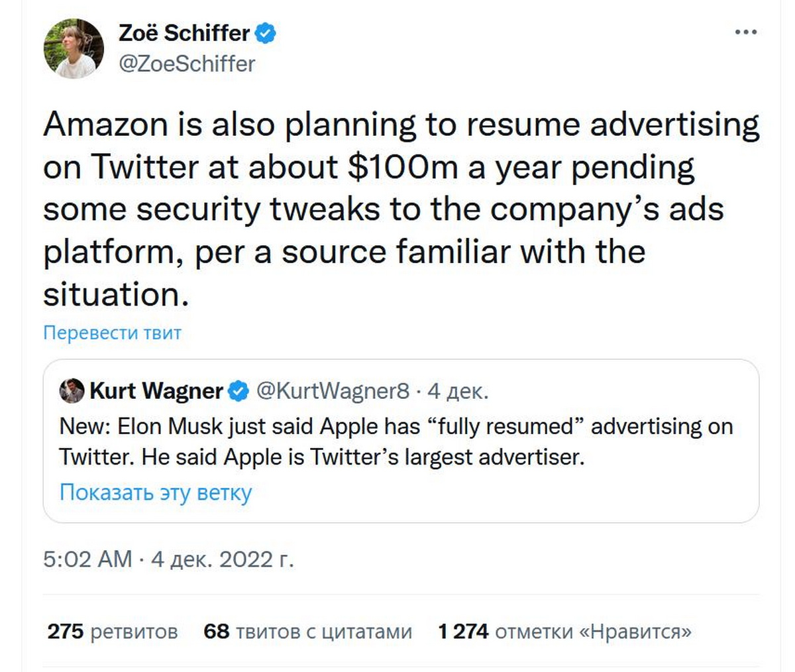The width and height of the screenshot is (795, 672).
Task: Click Kurt Wagner's verified badge
Action: coord(238,392)
